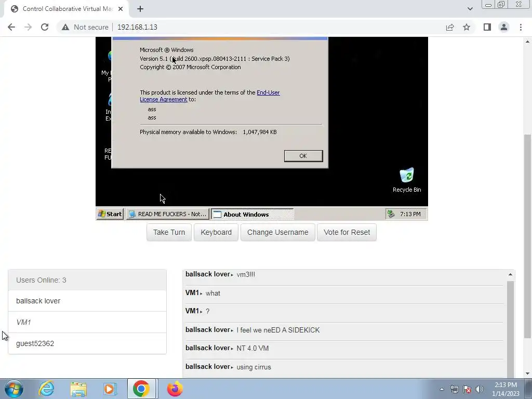This screenshot has width=532, height=399.
Task: Select user ballsack lover in users list
Action: pyautogui.click(x=87, y=301)
